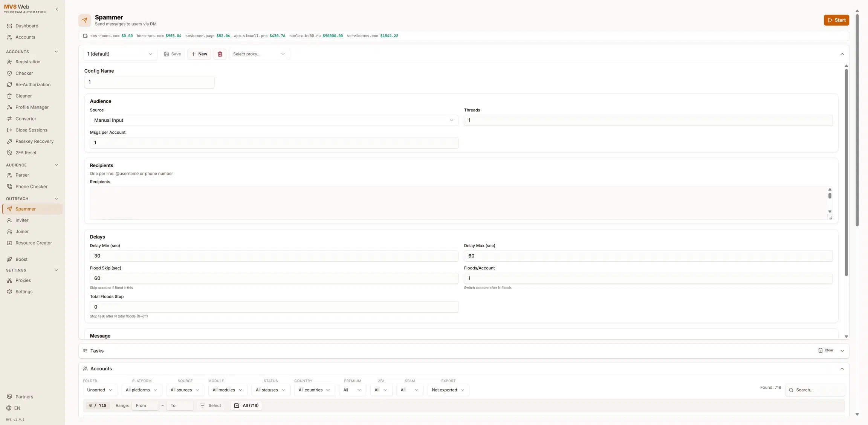The image size is (868, 425).
Task: Open the All statuses filter dropdown
Action: 270,390
